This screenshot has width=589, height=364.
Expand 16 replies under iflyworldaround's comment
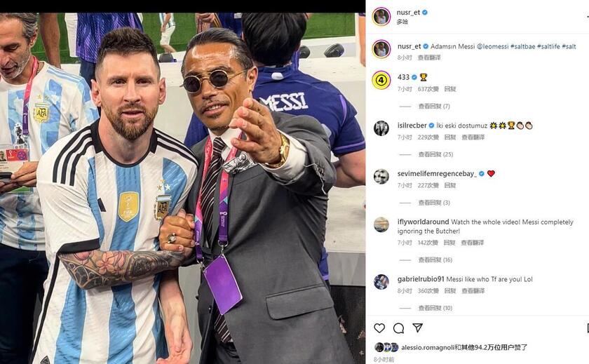(435, 260)
